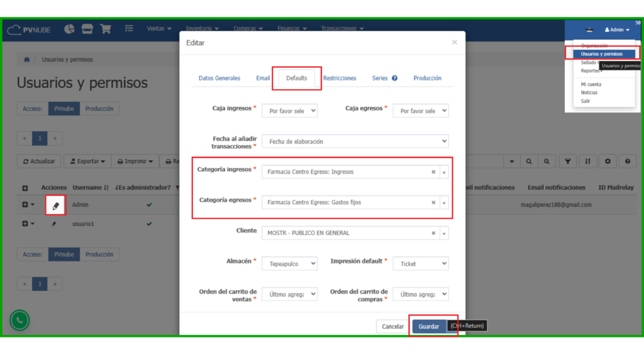Click the filter funnel icon
The height and width of the screenshot is (362, 644).
(x=568, y=162)
